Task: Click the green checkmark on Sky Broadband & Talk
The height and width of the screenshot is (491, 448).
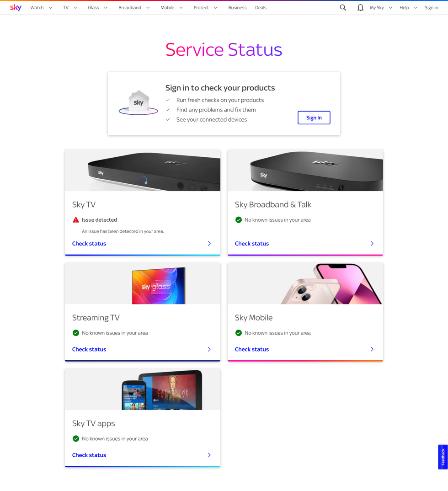Action: (x=238, y=219)
